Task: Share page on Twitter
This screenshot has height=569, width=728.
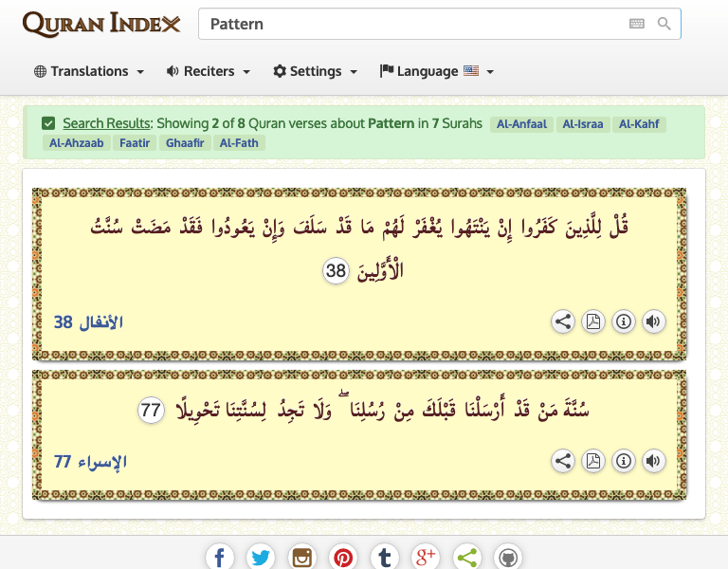Action: (x=261, y=557)
